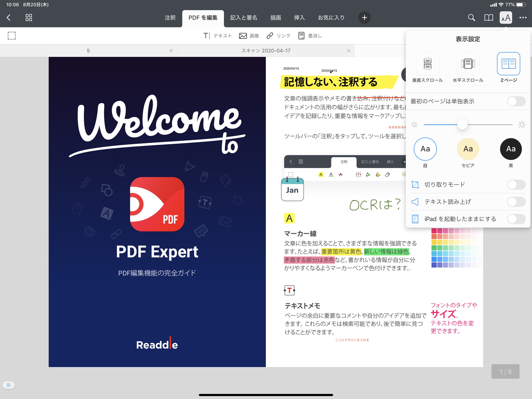532x399 pixels.
Task: Click the color palette grid image
Action: 456,248
